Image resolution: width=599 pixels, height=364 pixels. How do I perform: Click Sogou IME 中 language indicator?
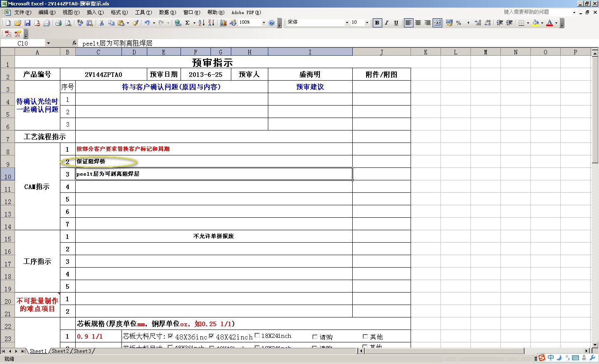coord(551,358)
